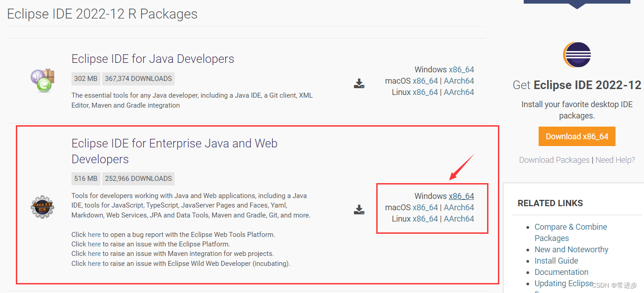
Task: Click 'here' for Maven integration issue
Action: (x=94, y=254)
